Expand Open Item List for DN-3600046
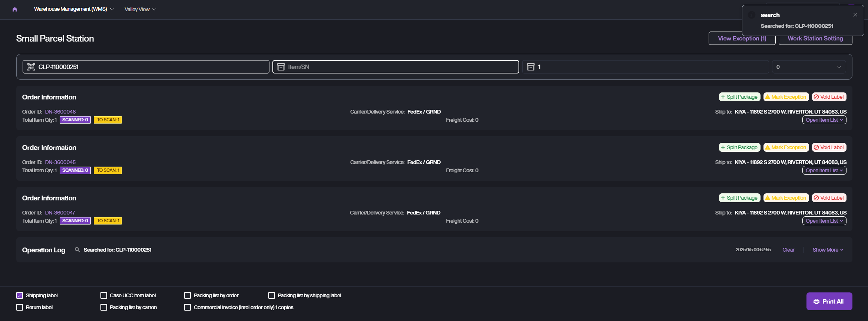The height and width of the screenshot is (321, 868). [x=824, y=120]
